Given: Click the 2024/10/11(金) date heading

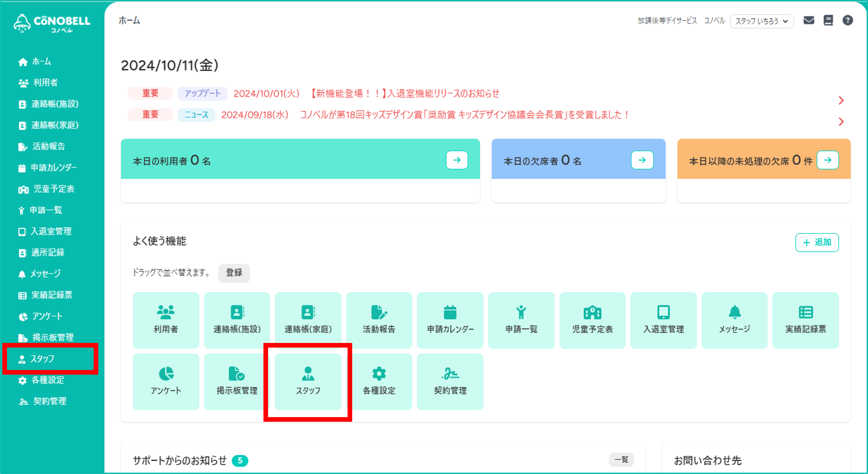Looking at the screenshot, I should pyautogui.click(x=170, y=65).
